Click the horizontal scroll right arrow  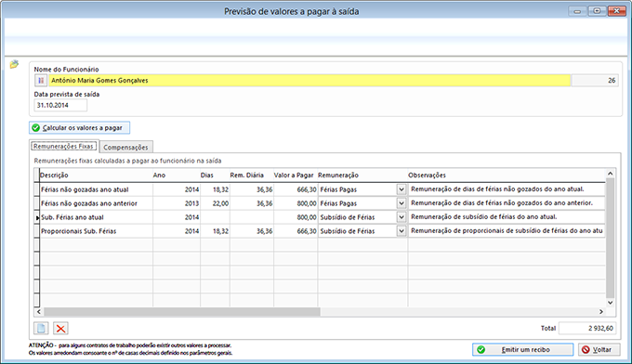601,312
